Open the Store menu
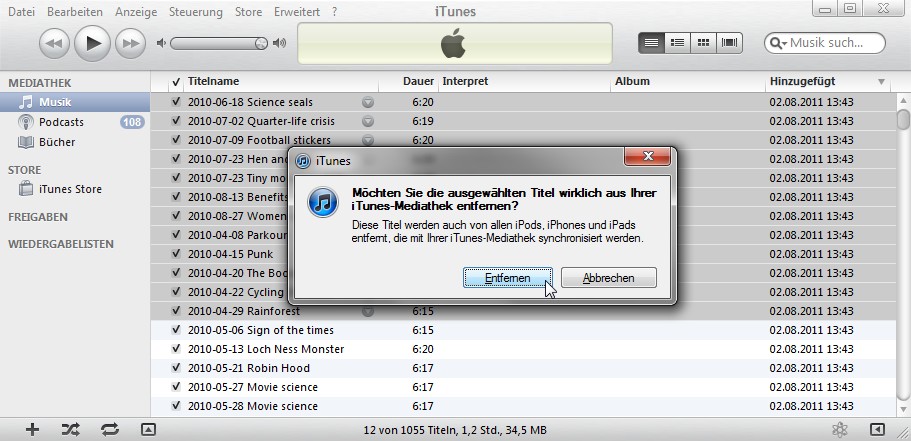 tap(248, 12)
